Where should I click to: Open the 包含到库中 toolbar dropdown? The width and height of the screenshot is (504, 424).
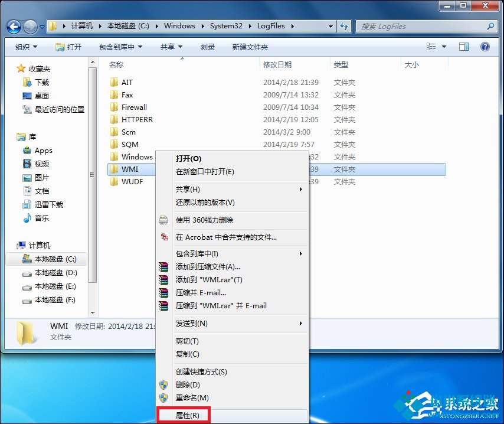coord(120,47)
